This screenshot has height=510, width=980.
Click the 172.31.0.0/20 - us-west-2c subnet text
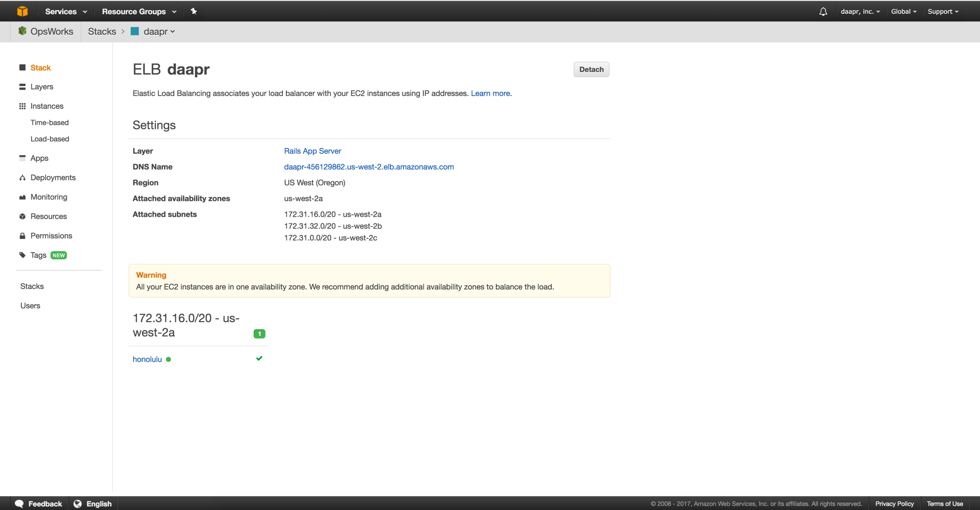(330, 238)
